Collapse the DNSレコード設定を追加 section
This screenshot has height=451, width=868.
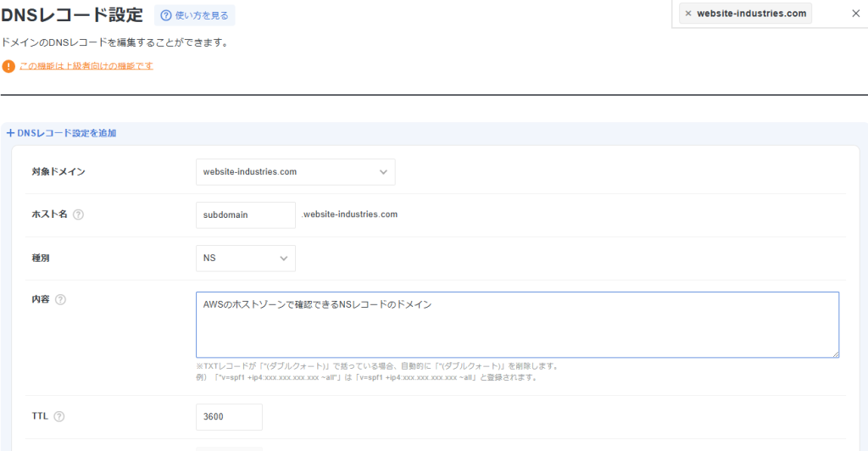(66, 133)
